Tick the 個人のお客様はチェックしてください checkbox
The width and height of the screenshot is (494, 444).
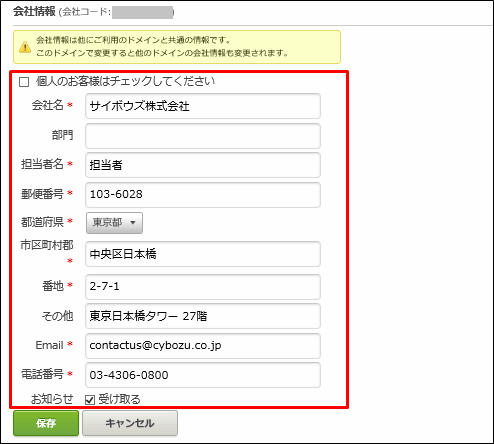tap(24, 82)
